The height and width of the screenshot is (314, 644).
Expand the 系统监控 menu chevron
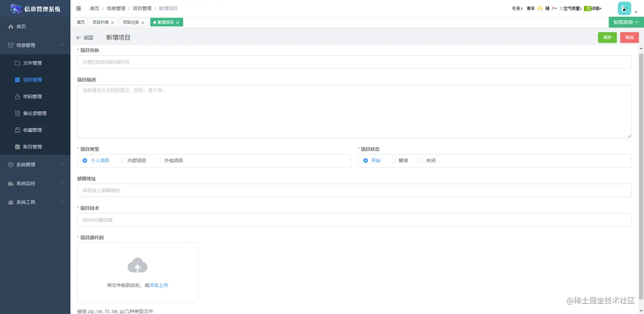62,183
